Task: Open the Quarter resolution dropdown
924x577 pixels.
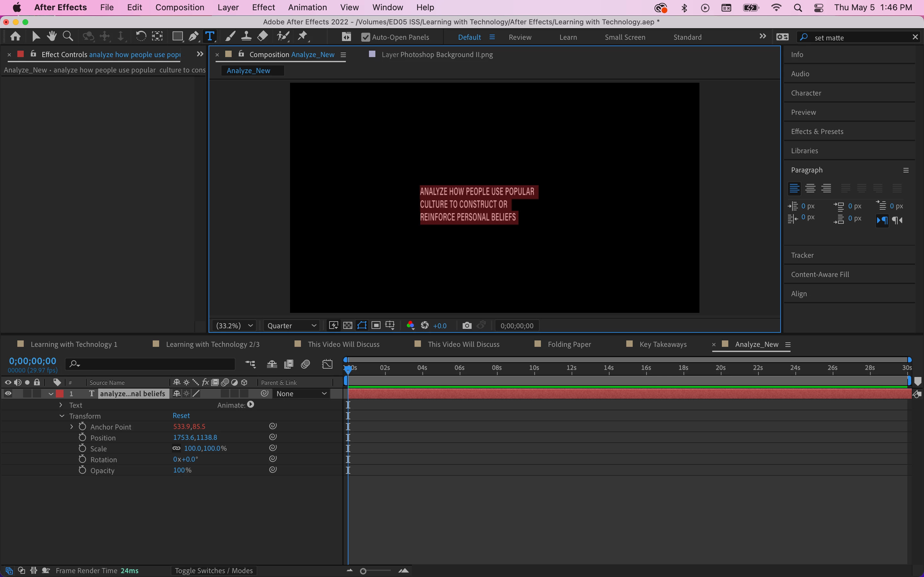Action: [292, 325]
